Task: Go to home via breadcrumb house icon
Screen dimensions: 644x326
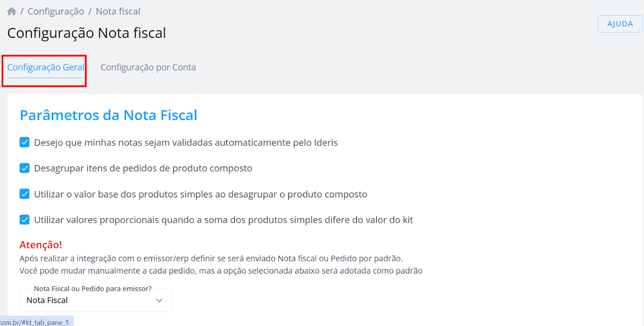Action: tap(12, 11)
